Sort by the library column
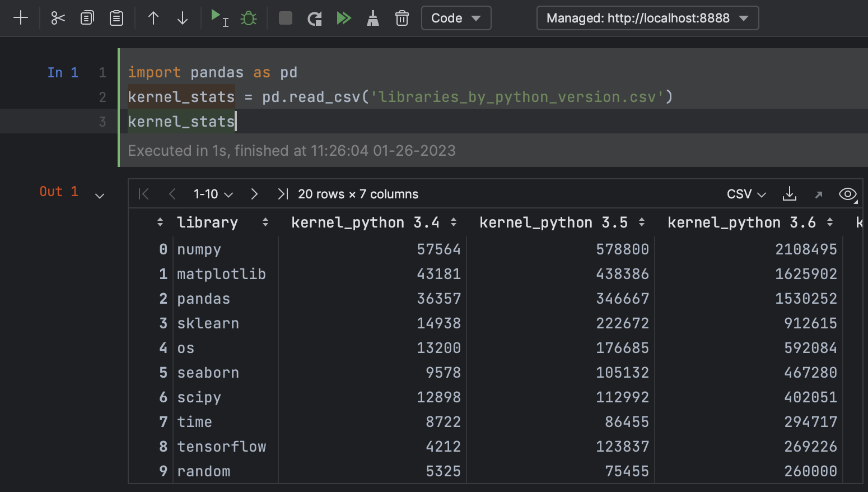Screen dimensions: 868x492 (265, 222)
